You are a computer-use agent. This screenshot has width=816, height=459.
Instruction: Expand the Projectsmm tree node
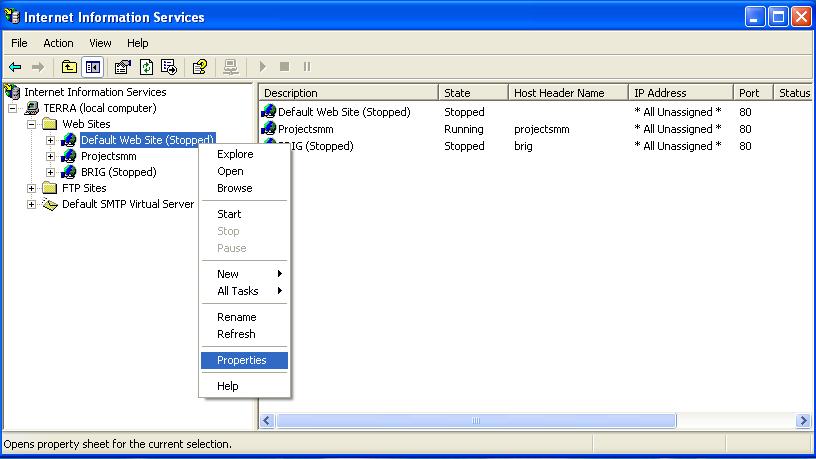(x=50, y=156)
